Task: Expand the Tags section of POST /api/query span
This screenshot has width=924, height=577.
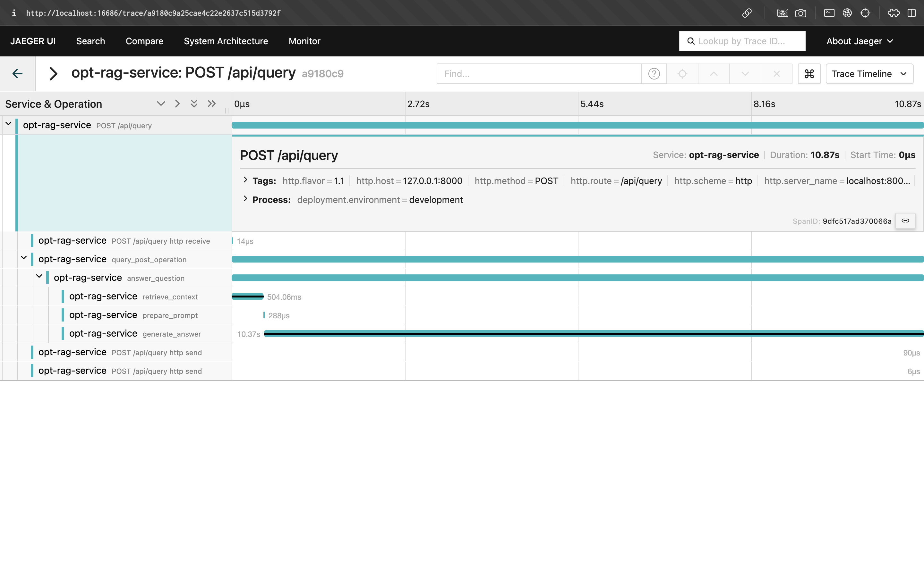Action: pyautogui.click(x=245, y=180)
